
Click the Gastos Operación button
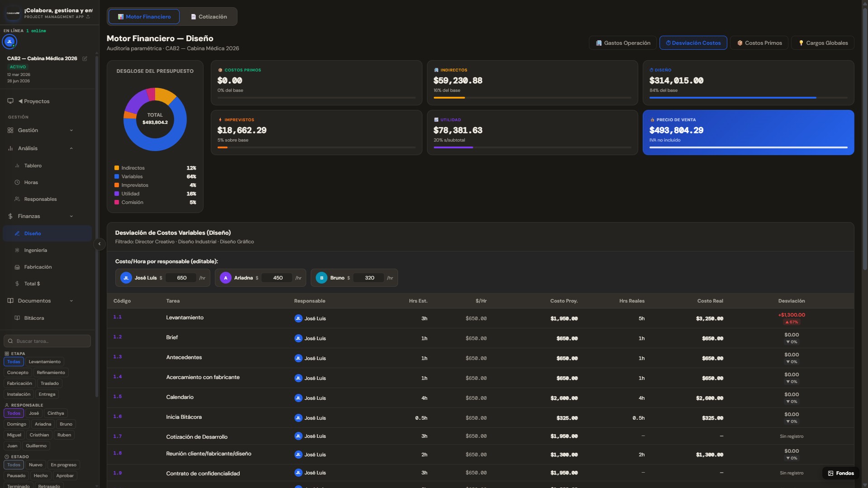click(623, 43)
